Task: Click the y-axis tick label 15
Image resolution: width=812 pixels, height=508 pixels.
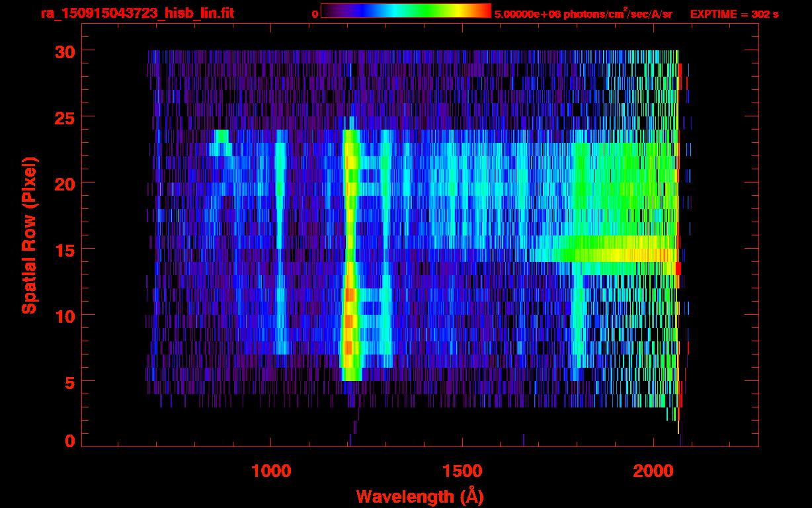Action: pyautogui.click(x=64, y=249)
